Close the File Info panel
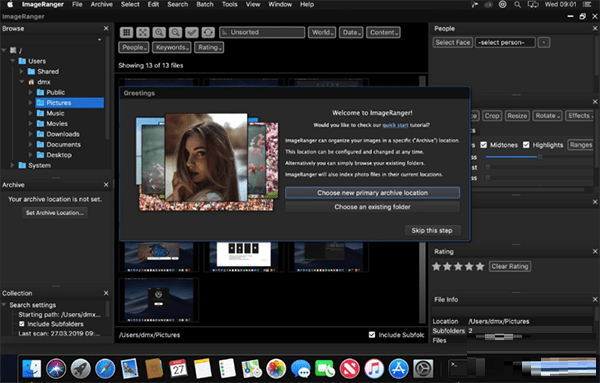Image resolution: width=600 pixels, height=383 pixels. [595, 299]
